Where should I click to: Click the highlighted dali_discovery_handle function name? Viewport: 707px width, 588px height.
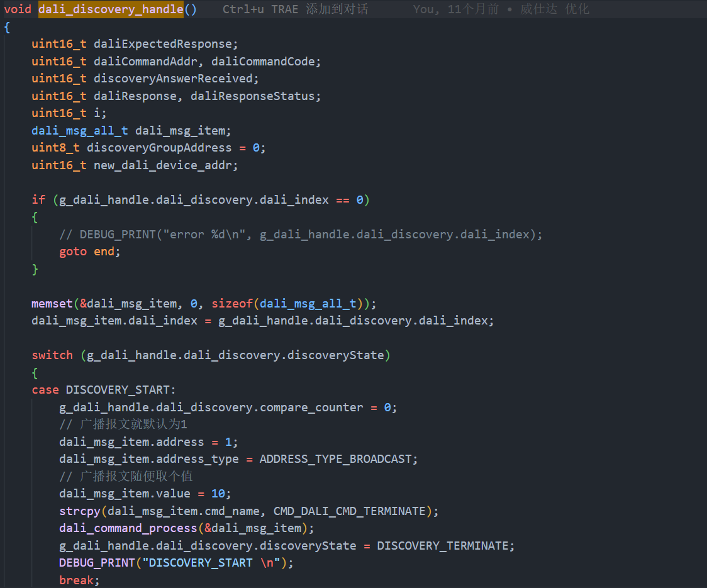click(111, 9)
